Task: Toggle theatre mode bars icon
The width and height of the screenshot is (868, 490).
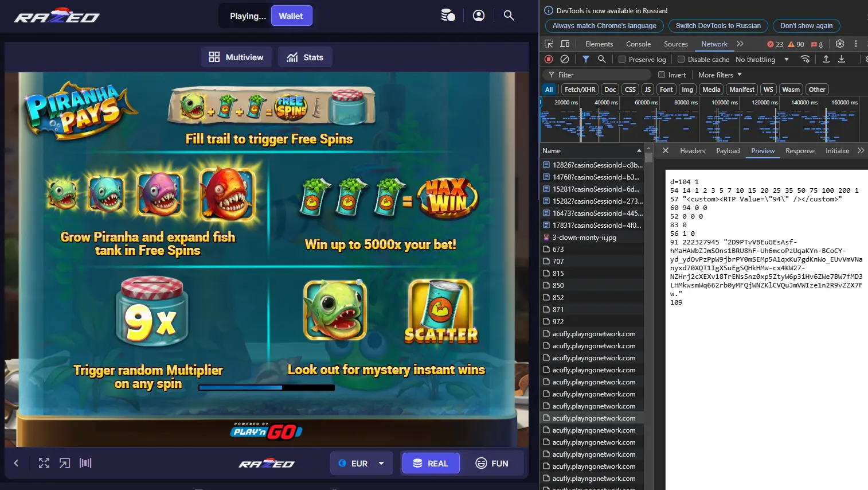Action: (x=85, y=463)
